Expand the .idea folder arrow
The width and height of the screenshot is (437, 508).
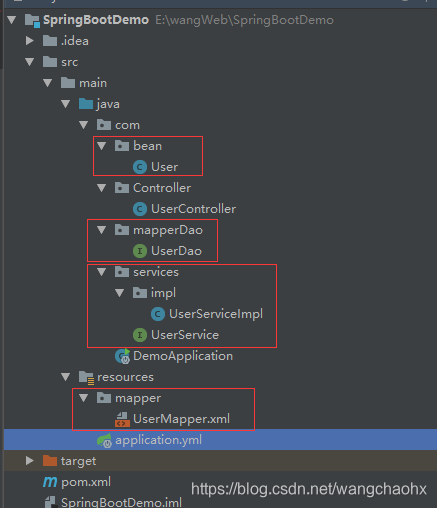pos(30,41)
